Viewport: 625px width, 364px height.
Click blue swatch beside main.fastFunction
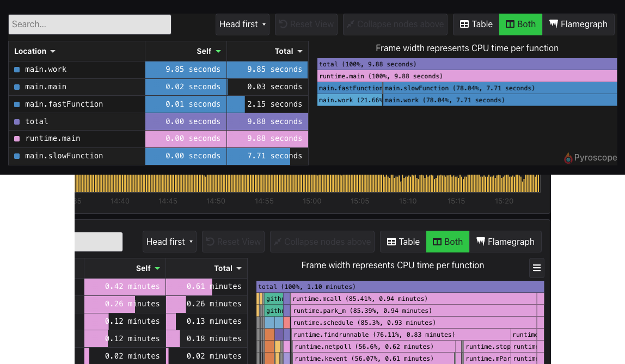[17, 104]
